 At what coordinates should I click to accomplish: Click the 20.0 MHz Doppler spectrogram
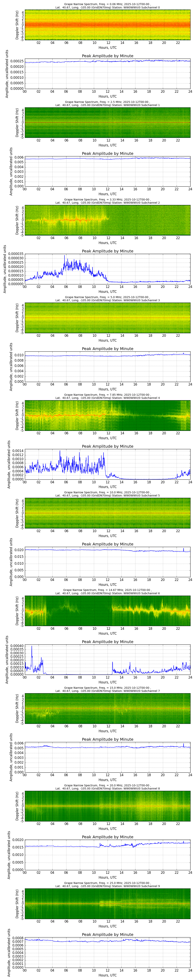(107, 806)
